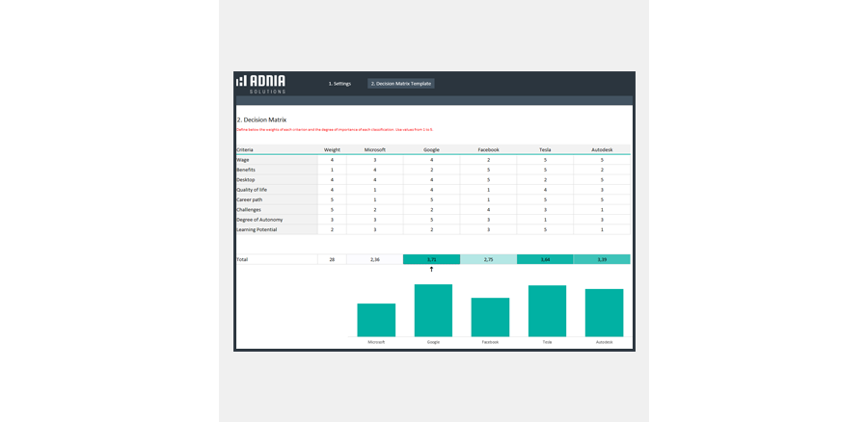Click the Autodesk bar in the chart
Viewport: 868px width, 422px height.
point(604,312)
